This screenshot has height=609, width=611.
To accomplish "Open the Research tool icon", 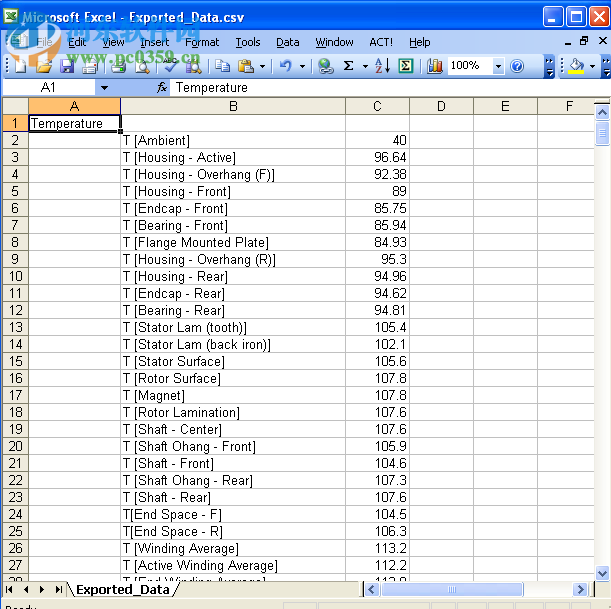I will tap(194, 66).
